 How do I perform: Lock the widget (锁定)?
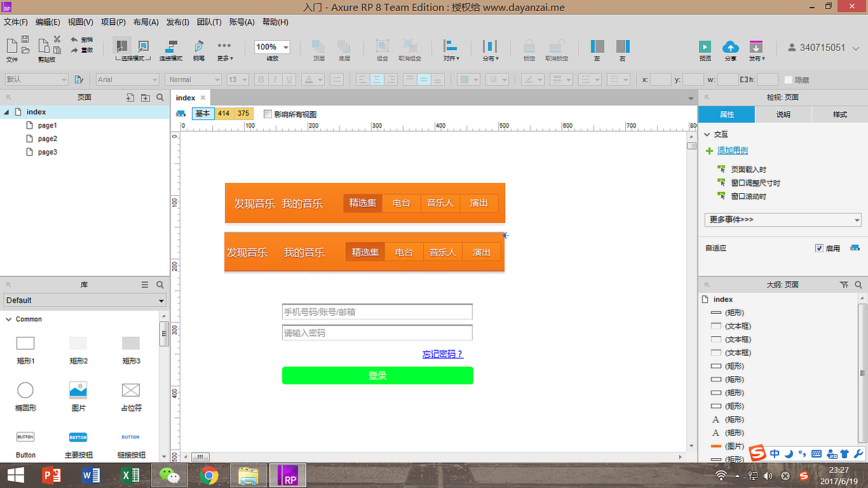(x=529, y=51)
